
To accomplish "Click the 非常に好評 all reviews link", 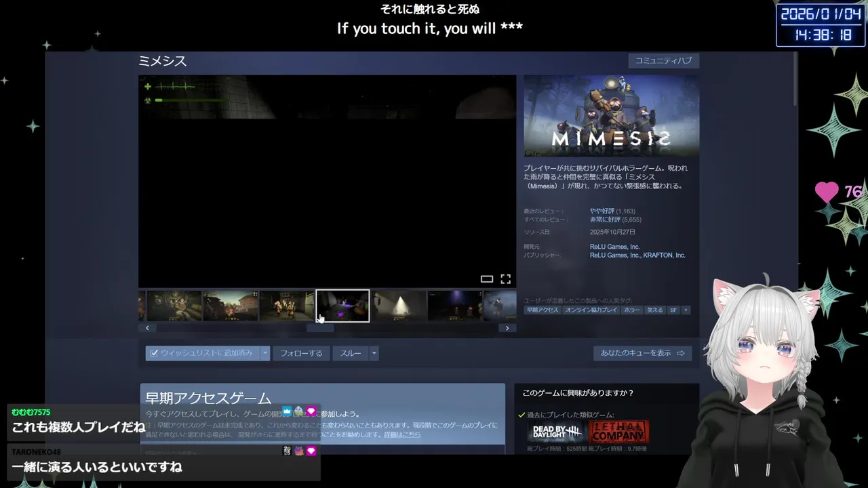I will point(605,220).
